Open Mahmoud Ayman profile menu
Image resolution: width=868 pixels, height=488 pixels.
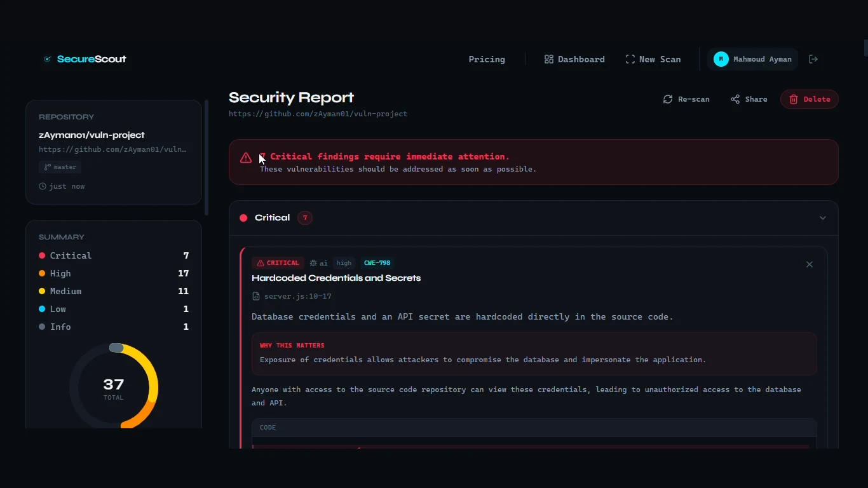(x=753, y=59)
